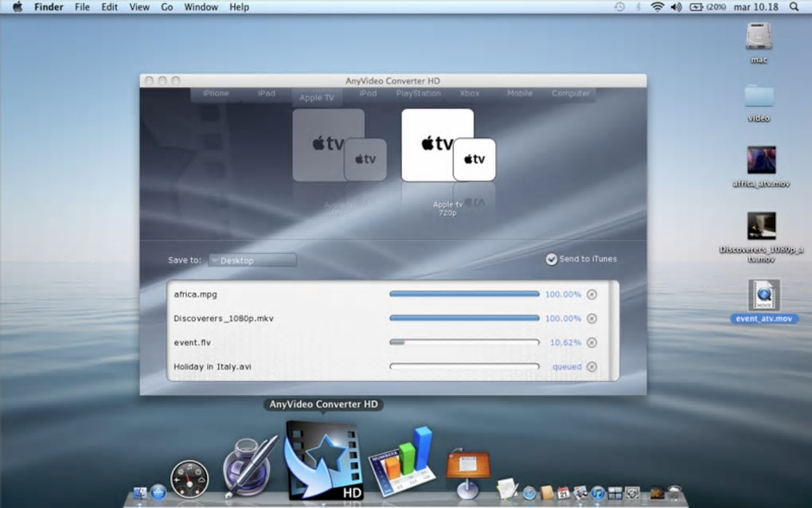
Task: Launch iTunes from the dock
Action: (598, 492)
